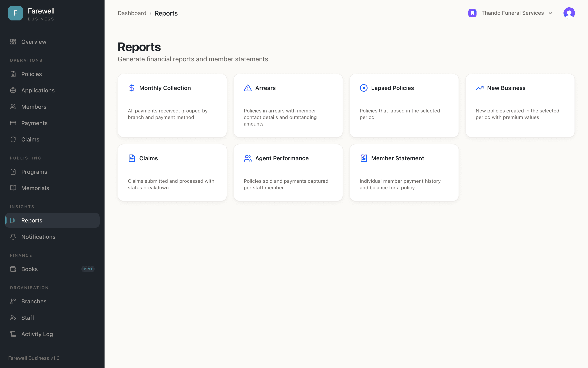Click the Reports breadcrumb text
Viewport: 588px width, 368px height.
166,13
